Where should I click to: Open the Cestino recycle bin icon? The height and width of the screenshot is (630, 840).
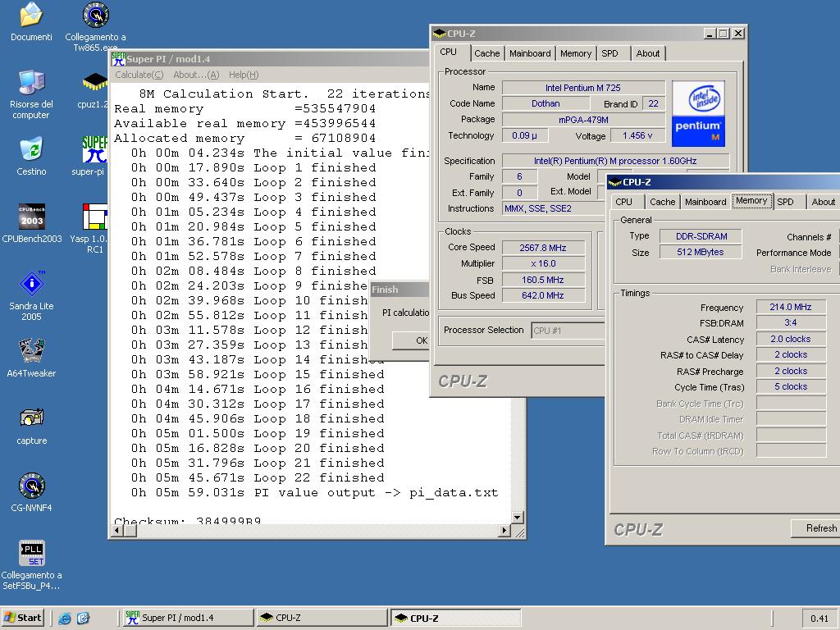[x=31, y=149]
